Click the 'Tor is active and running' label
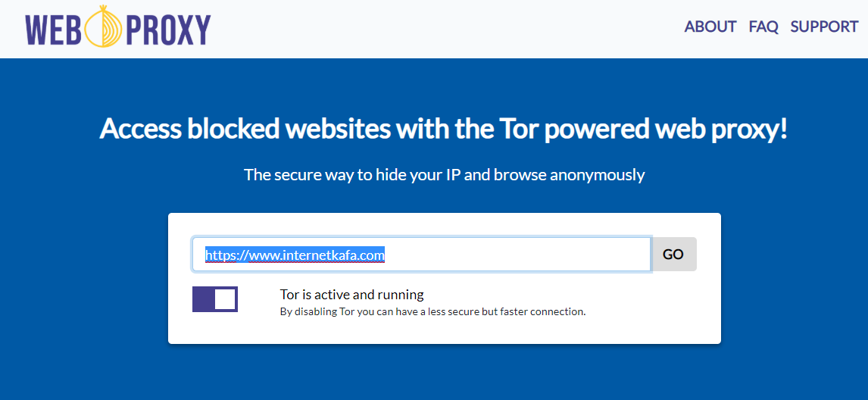Screen dimensions: 868x400 pos(352,294)
